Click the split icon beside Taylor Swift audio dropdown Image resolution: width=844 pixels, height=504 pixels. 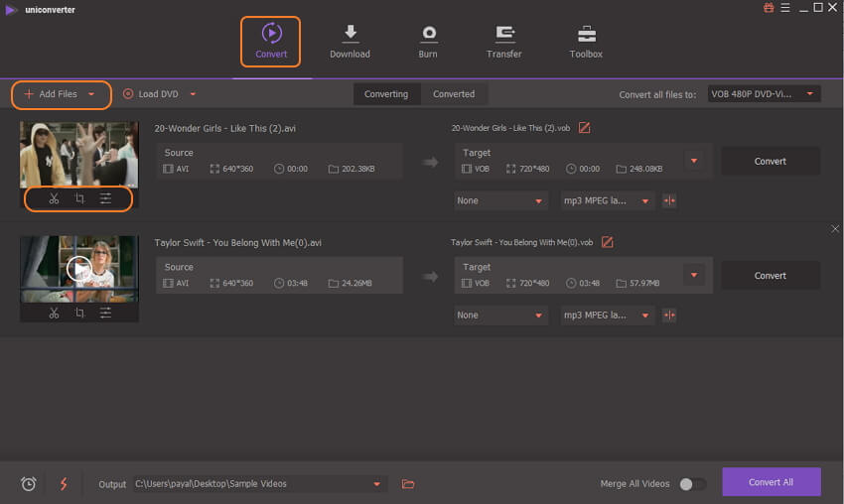(x=669, y=315)
